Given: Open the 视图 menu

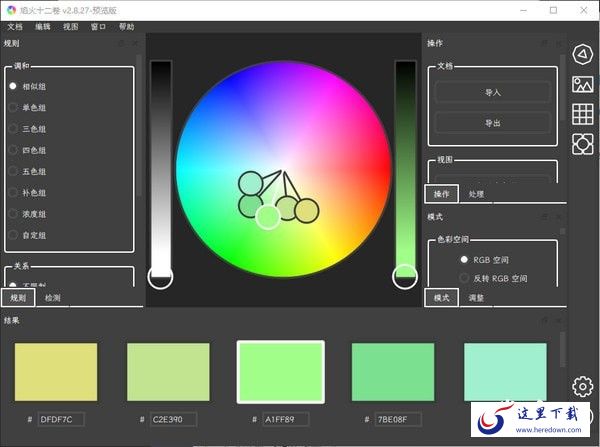Looking at the screenshot, I should click(70, 27).
